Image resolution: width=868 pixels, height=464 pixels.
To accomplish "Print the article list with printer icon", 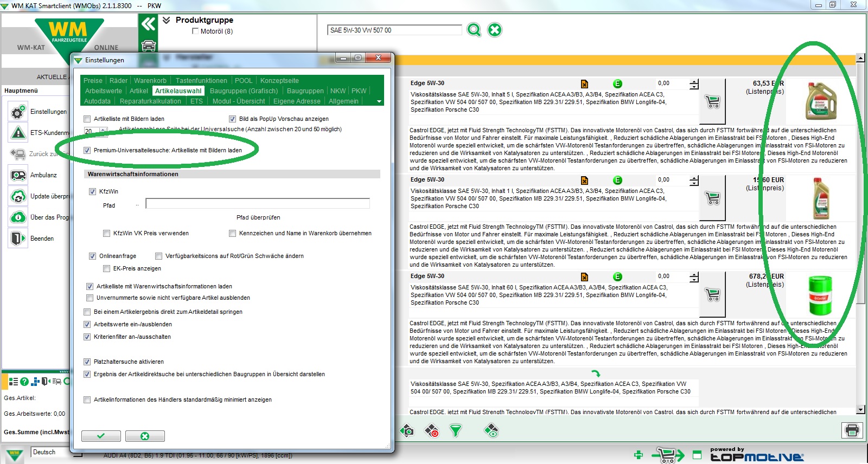I will point(852,430).
